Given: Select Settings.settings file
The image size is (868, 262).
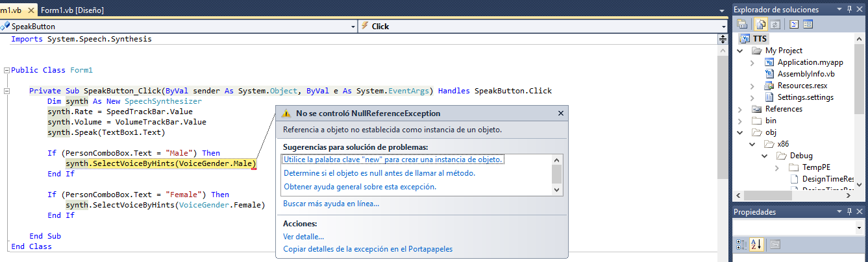Looking at the screenshot, I should (806, 97).
